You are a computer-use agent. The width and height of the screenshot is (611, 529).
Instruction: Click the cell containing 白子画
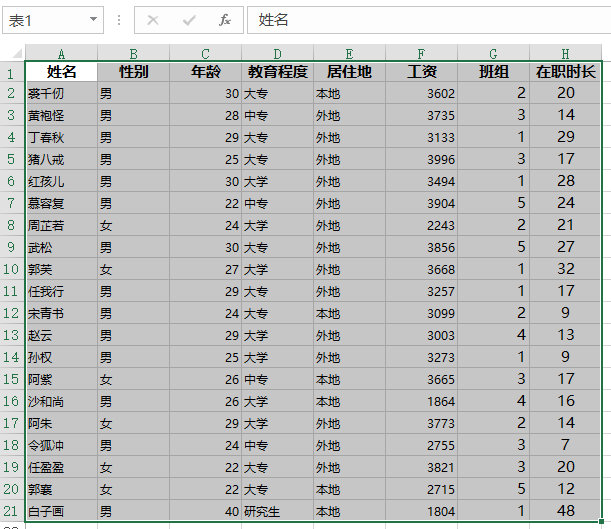point(61,511)
